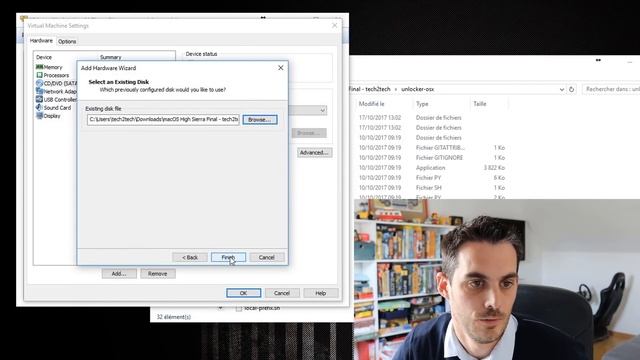Image resolution: width=640 pixels, height=360 pixels.
Task: Click the 6 Ko size cell
Action: (499, 178)
